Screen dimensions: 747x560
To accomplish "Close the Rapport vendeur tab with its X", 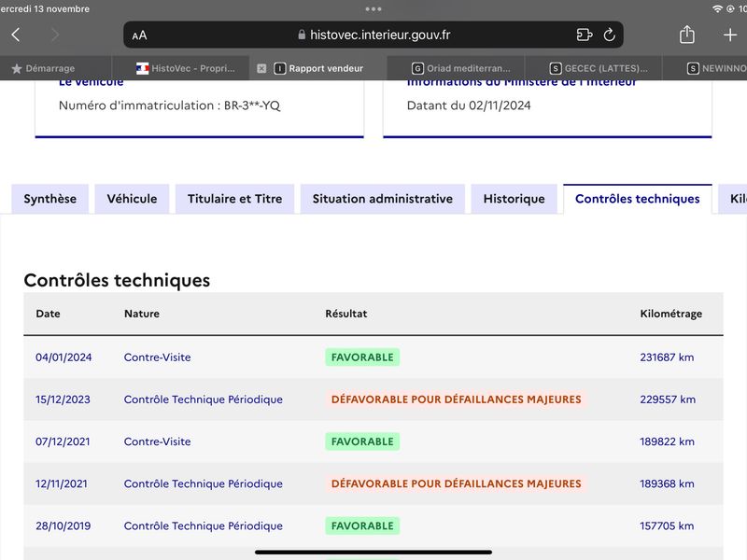I will point(261,68).
